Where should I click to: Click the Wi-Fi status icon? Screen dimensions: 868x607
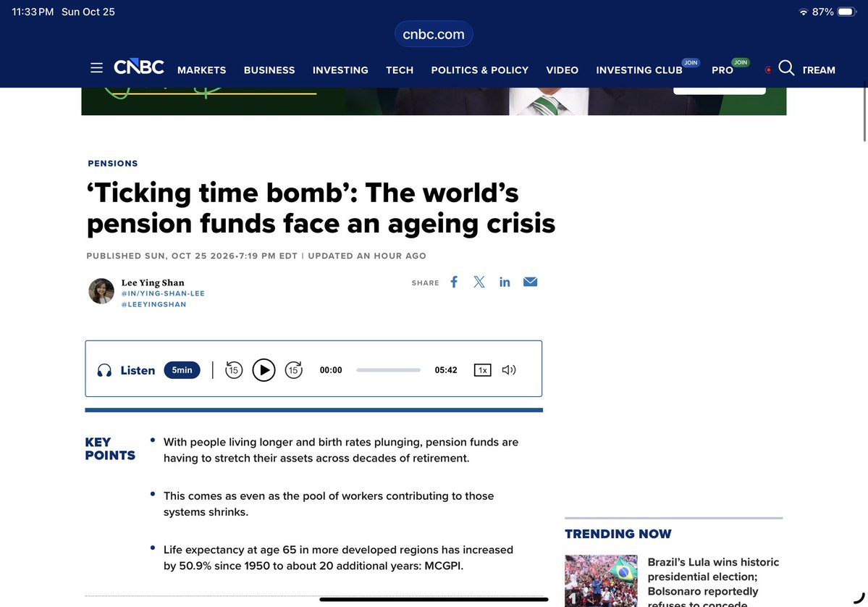pyautogui.click(x=804, y=12)
